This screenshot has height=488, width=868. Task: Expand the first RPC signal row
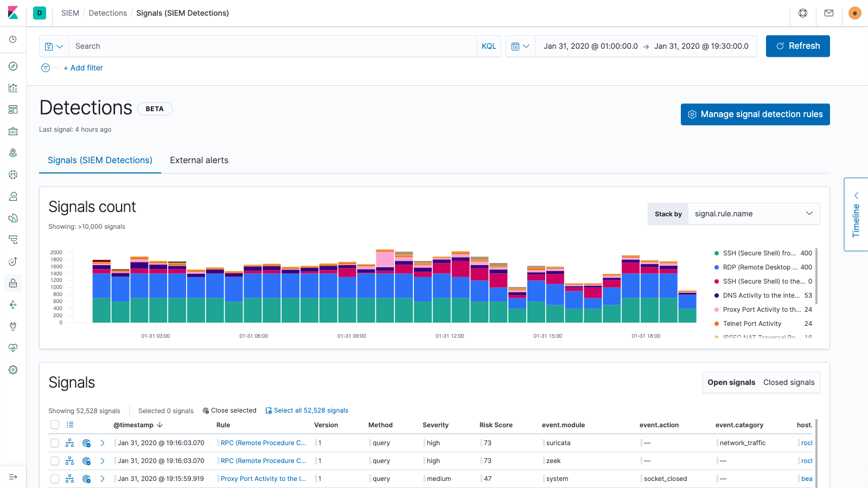(103, 443)
